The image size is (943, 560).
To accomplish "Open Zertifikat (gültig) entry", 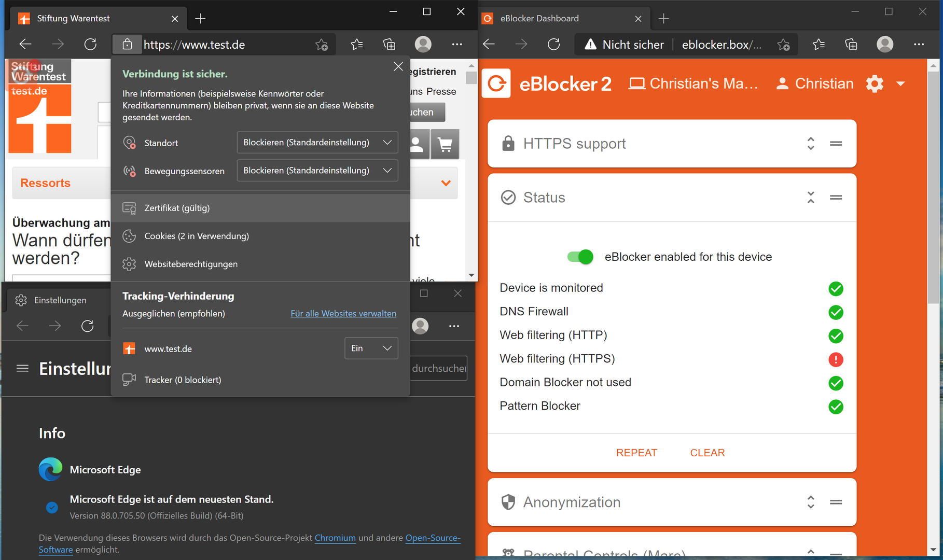I will coord(260,208).
